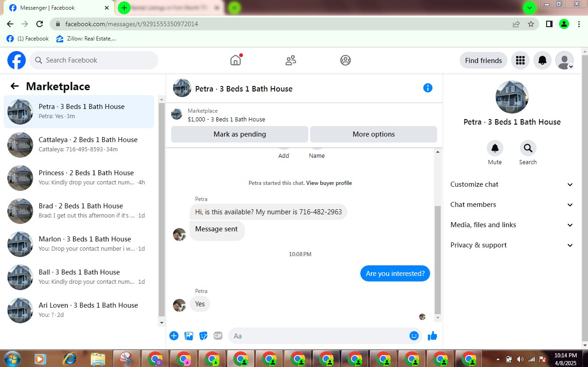Go back with browser back arrow

[10, 24]
